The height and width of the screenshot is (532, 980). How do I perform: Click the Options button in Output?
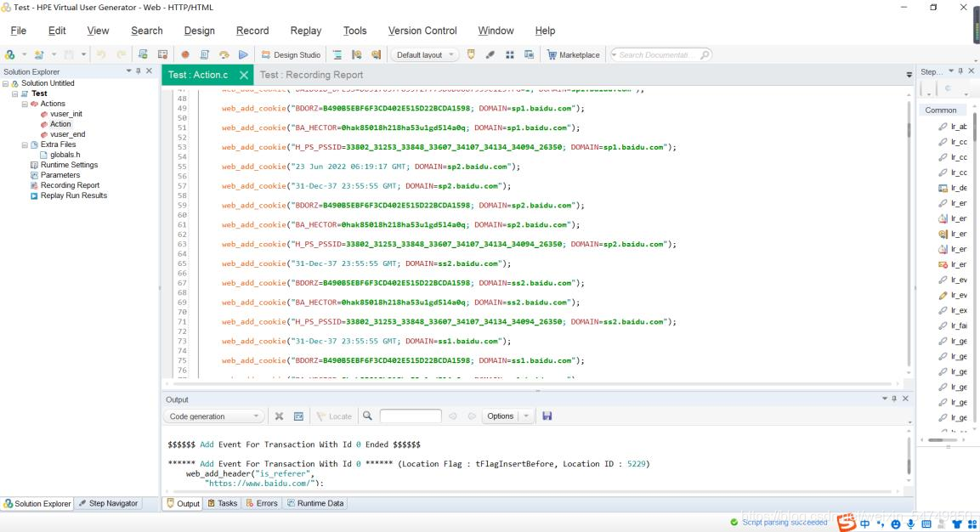(500, 416)
